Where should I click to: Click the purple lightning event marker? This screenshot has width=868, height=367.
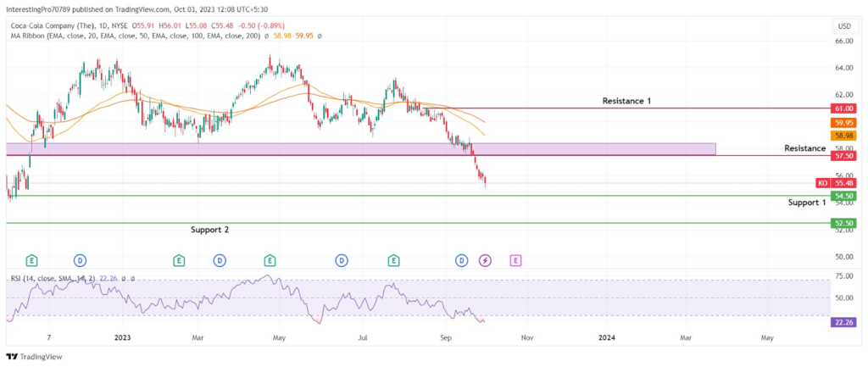click(x=485, y=260)
